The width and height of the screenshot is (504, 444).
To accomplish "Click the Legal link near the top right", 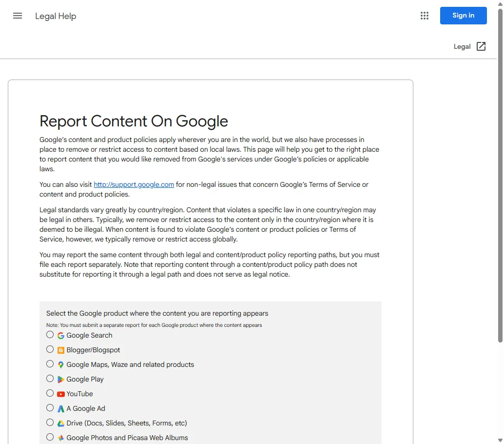I will (x=462, y=46).
